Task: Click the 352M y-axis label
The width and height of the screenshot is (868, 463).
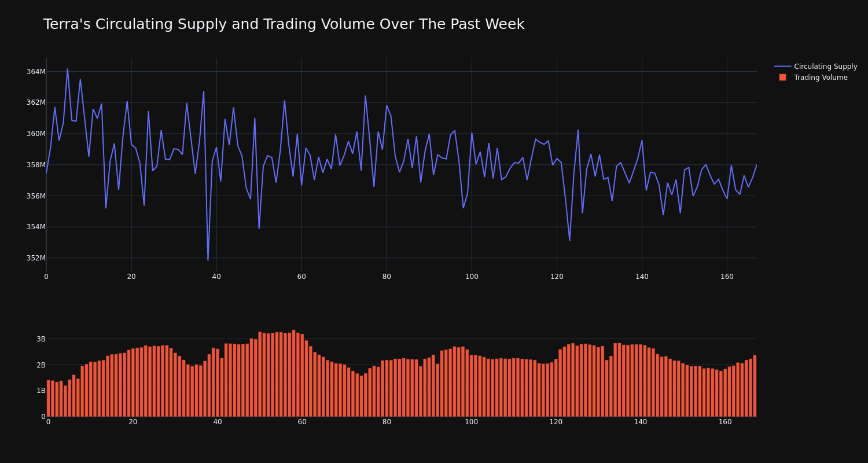Action: point(36,258)
